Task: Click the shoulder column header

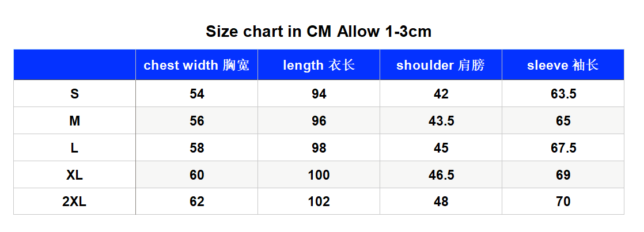Action: [441, 65]
